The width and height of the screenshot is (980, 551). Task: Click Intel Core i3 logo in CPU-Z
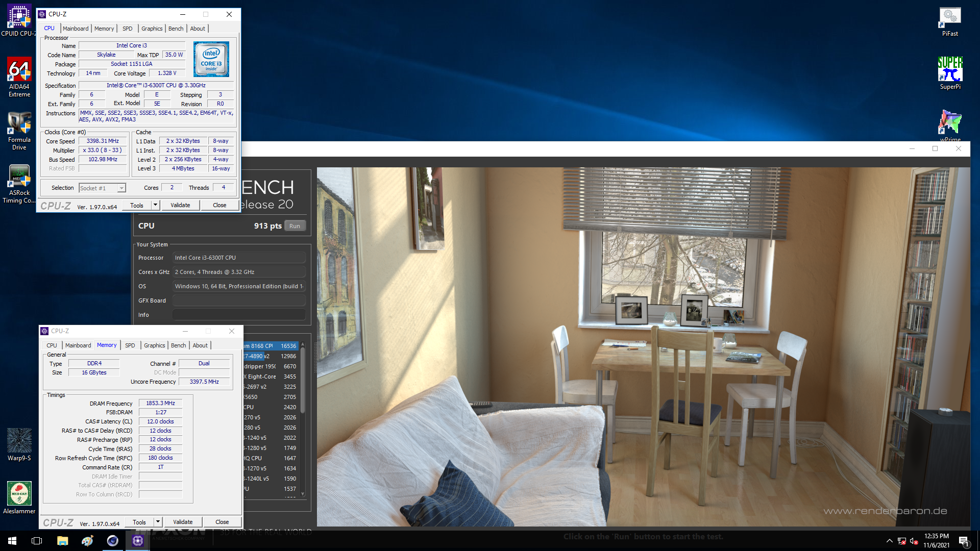(x=211, y=59)
